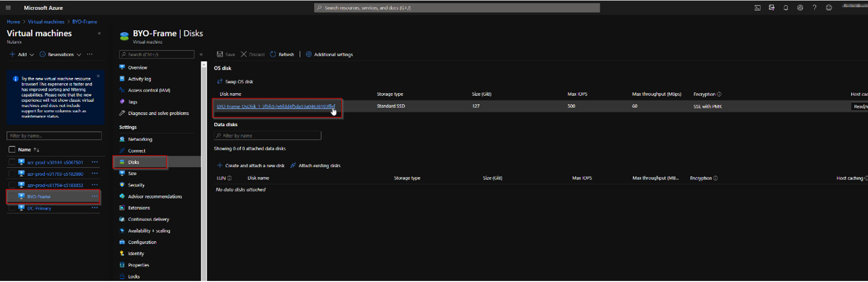868x282 pixels.
Task: Go to Home breadcrumb
Action: tap(14, 22)
